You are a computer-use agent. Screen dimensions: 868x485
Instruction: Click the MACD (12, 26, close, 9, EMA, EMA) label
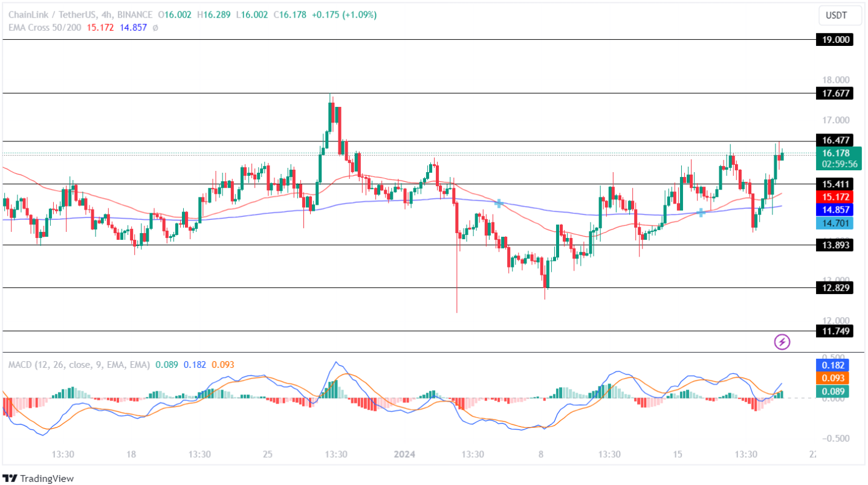click(79, 365)
